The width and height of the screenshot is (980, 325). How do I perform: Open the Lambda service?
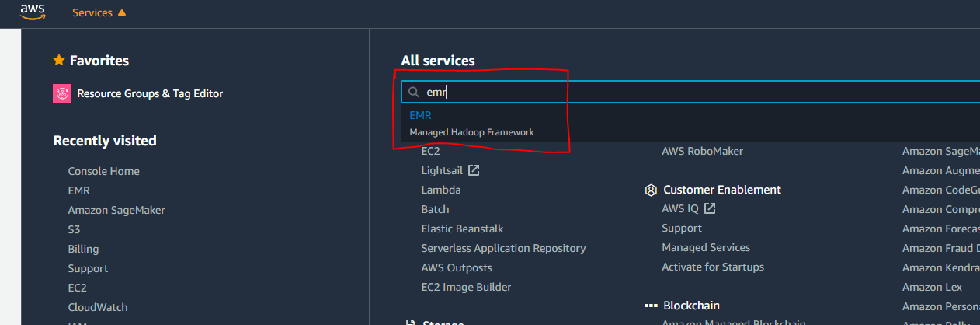click(x=441, y=190)
